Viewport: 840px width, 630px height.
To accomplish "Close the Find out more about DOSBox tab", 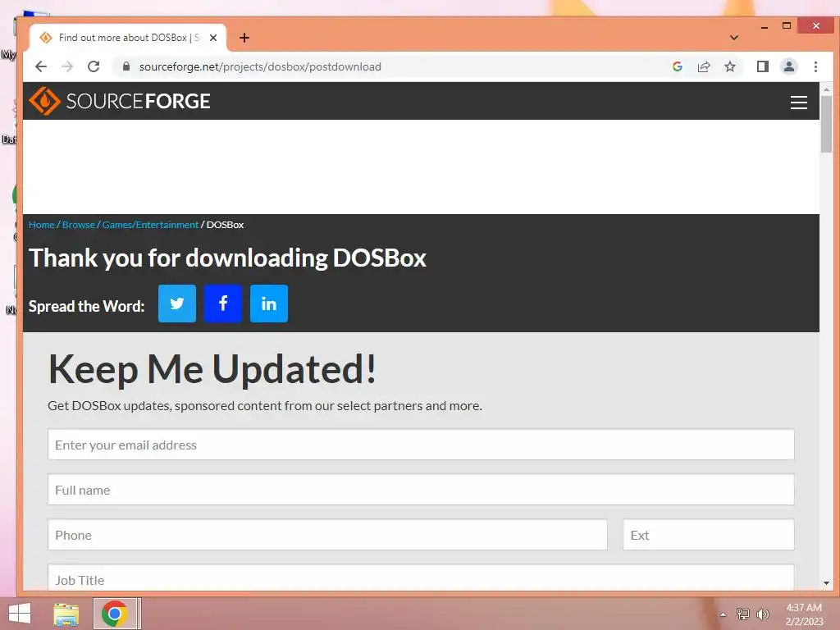I will coord(213,38).
